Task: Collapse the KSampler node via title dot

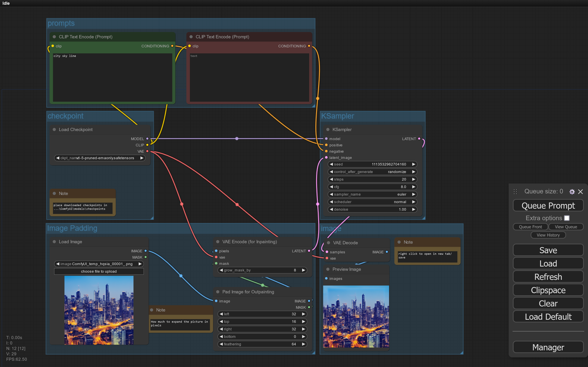Action: (x=328, y=130)
